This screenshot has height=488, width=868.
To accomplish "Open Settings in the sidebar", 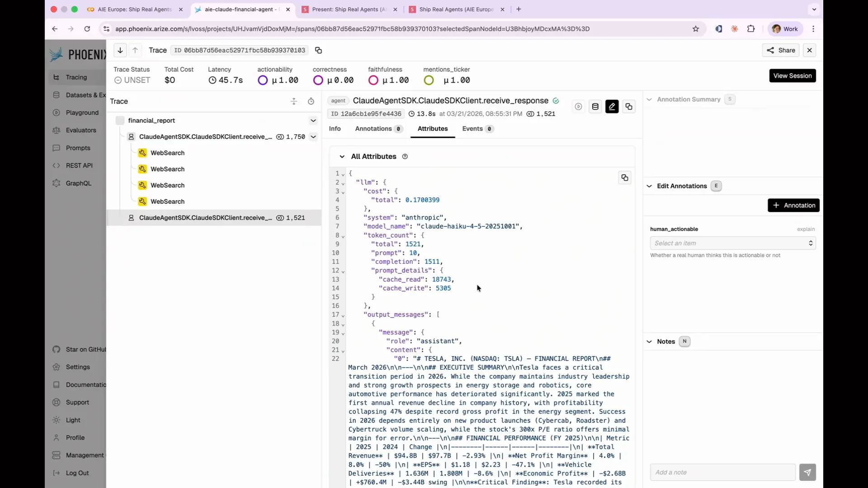I will (78, 367).
